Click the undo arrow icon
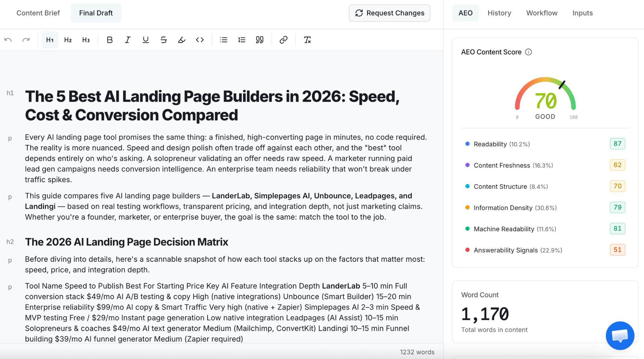The height and width of the screenshot is (359, 644). [8, 40]
